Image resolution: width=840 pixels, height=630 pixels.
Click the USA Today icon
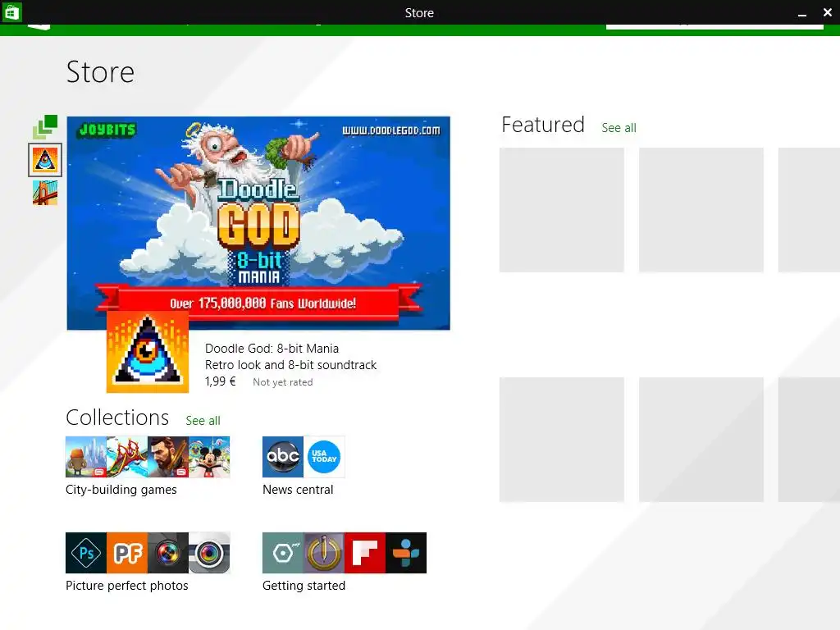(324, 457)
